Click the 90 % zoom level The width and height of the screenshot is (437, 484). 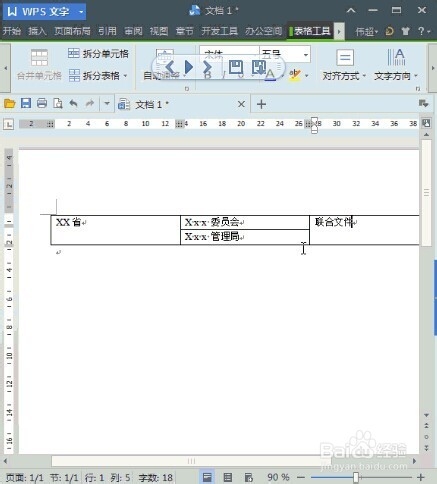coord(278,477)
